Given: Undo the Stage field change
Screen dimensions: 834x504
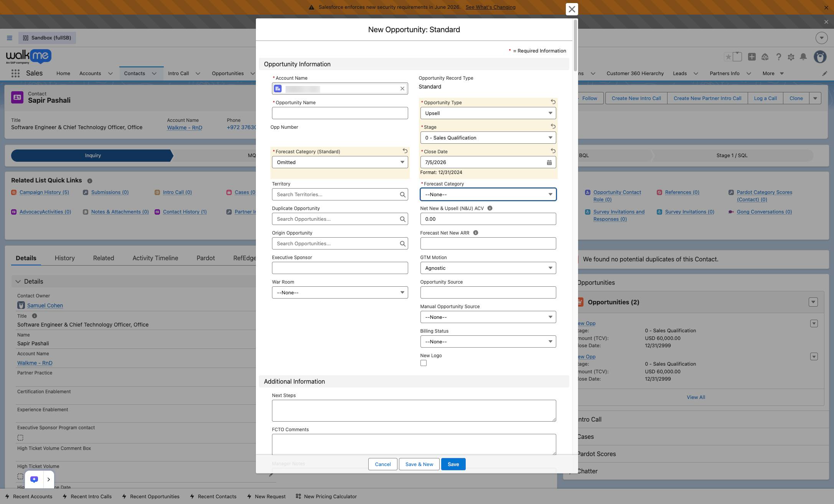Looking at the screenshot, I should (553, 126).
